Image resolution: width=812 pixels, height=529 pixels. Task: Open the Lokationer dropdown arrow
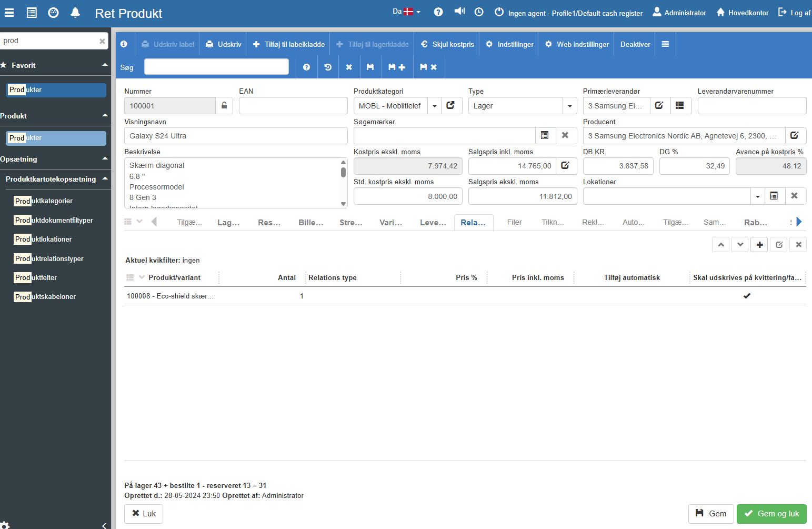[x=757, y=196]
